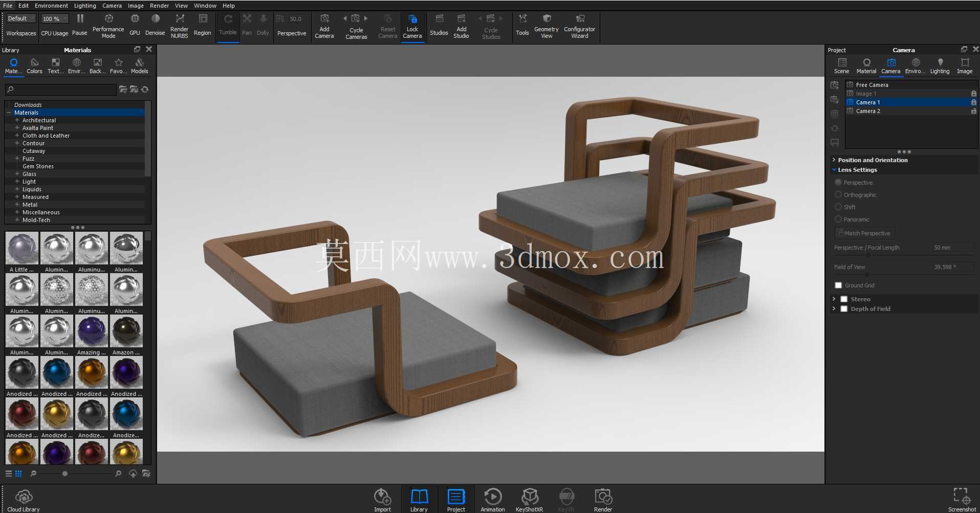Click the Lock Camera icon

[x=412, y=19]
